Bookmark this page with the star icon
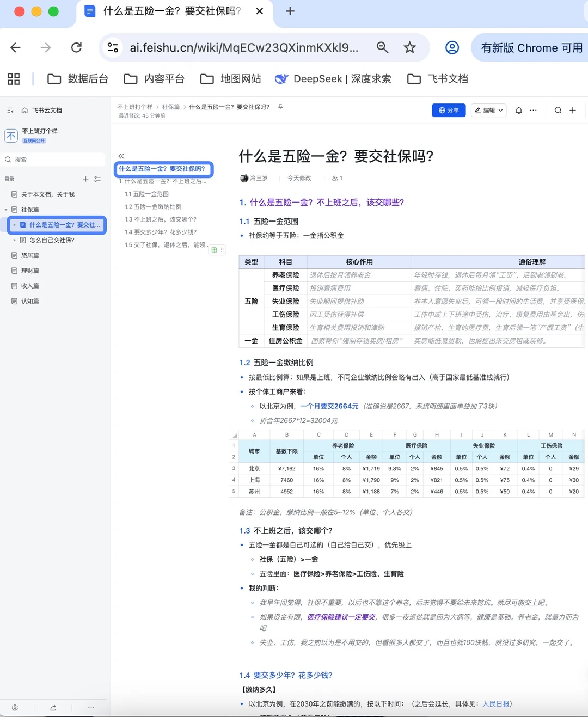The width and height of the screenshot is (588, 717). pyautogui.click(x=410, y=48)
